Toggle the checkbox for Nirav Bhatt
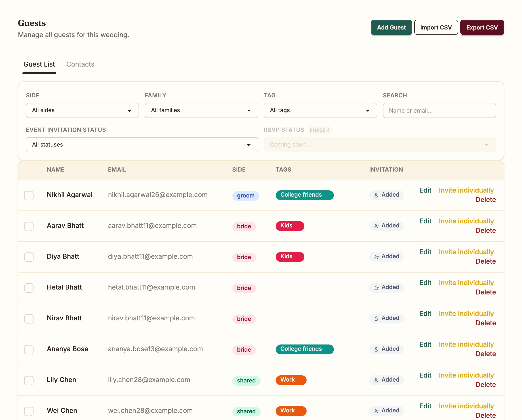This screenshot has height=420, width=522. pos(29,319)
